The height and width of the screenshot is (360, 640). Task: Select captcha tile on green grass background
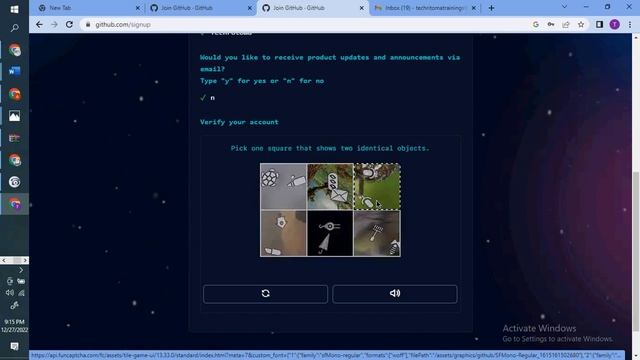(x=377, y=187)
